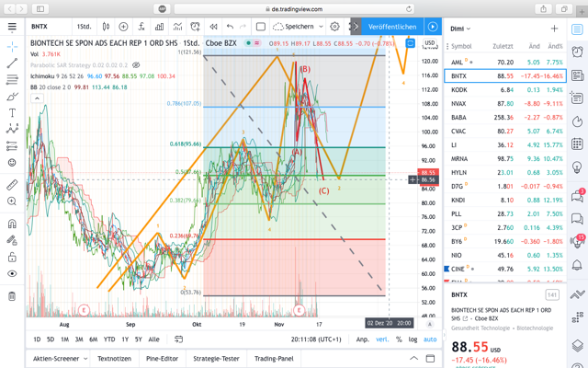Open candlestick chart style selector
588x368 pixels.
107,27
